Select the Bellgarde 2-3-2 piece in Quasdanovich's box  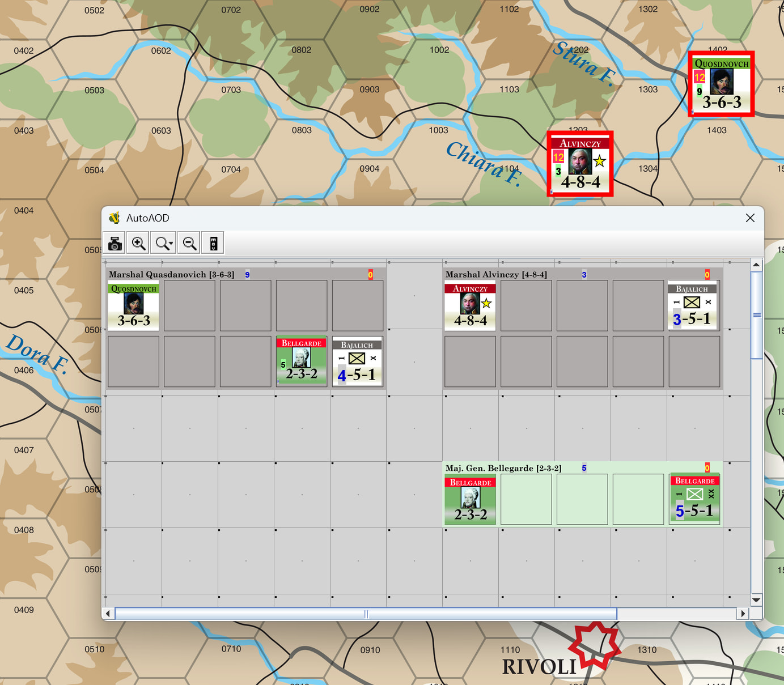pyautogui.click(x=302, y=361)
